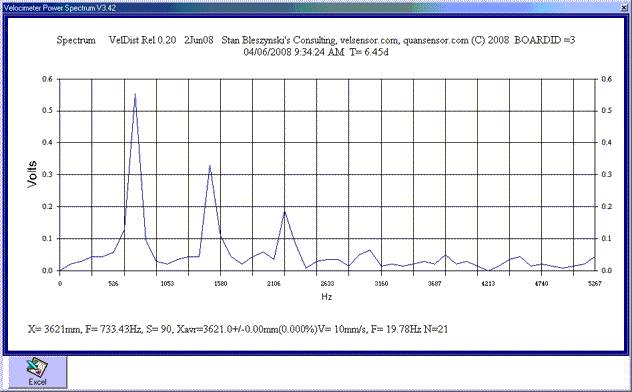This screenshot has height=392, width=632.
Task: Click the '04/06/2008 9:34:24 AM T= 6.45d' timestamp
Action: [x=316, y=52]
